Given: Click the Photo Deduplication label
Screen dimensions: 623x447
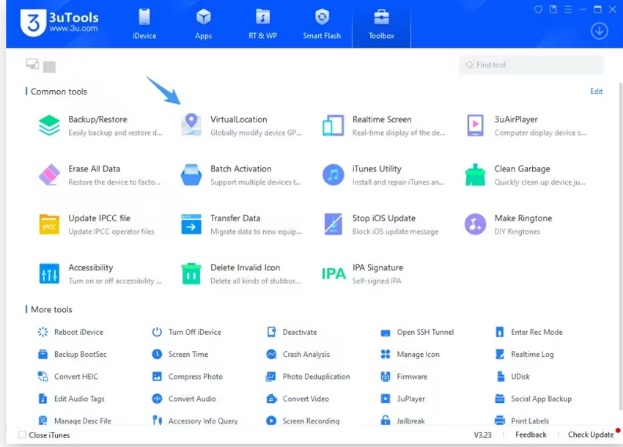Looking at the screenshot, I should [x=316, y=376].
